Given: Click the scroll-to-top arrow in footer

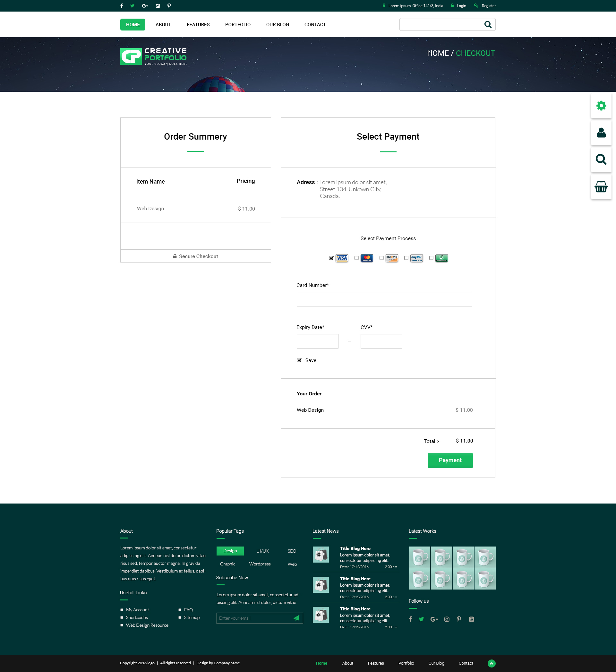Looking at the screenshot, I should [x=491, y=663].
